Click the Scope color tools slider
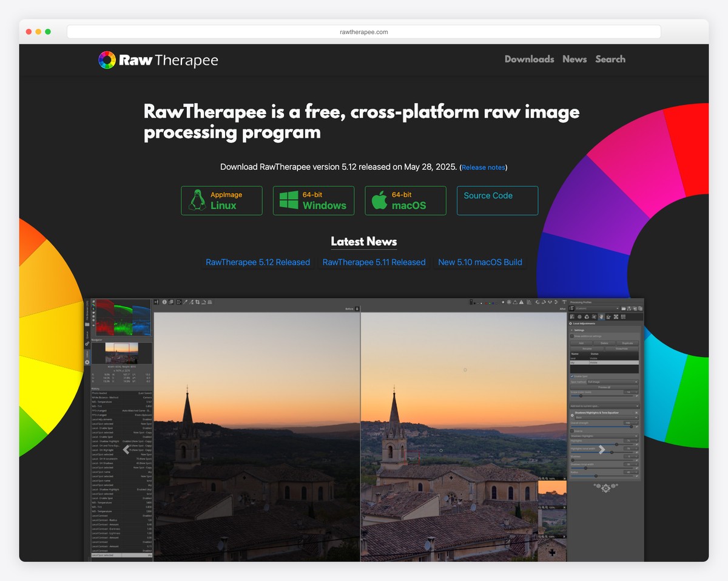This screenshot has height=581, width=728. click(580, 396)
